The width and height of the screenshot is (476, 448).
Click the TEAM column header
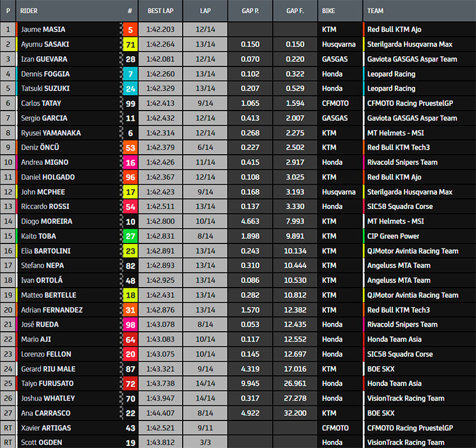376,11
